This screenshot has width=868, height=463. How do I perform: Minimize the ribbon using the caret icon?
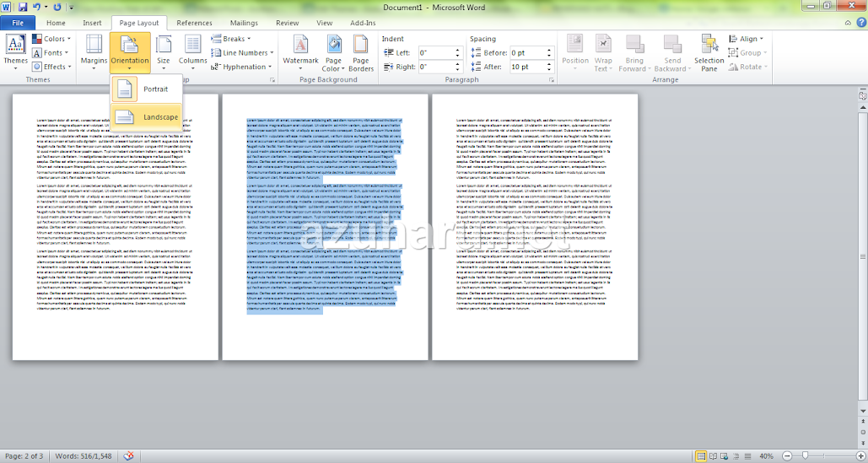tap(848, 23)
